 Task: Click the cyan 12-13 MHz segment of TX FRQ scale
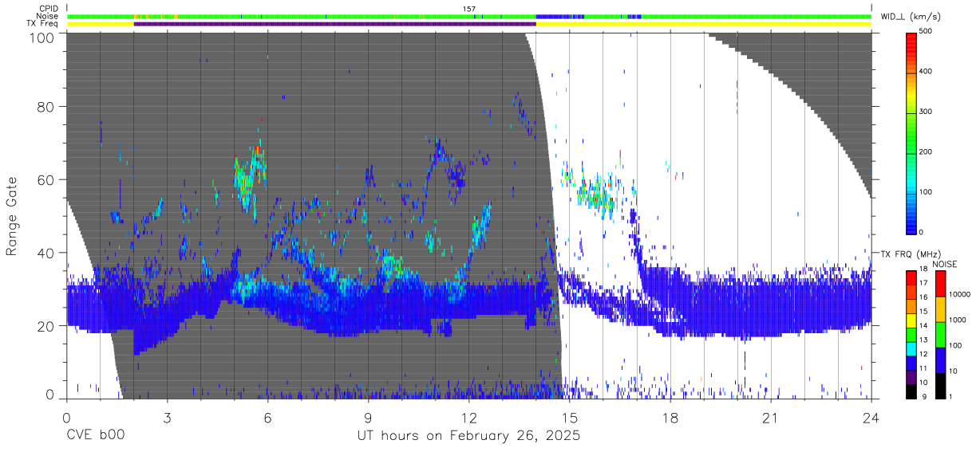point(911,349)
